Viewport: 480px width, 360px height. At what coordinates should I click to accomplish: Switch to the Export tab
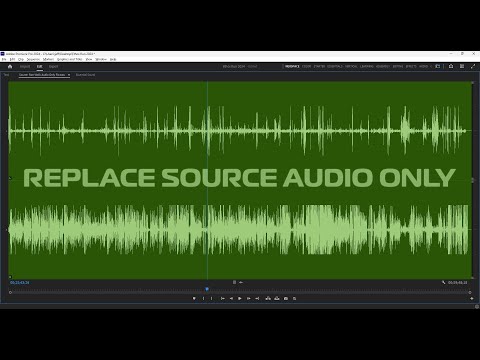tap(53, 66)
